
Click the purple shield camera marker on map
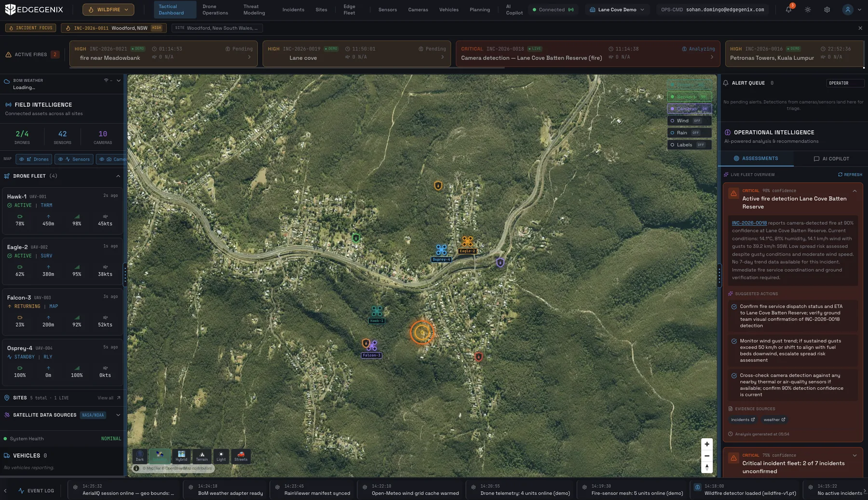click(x=500, y=263)
